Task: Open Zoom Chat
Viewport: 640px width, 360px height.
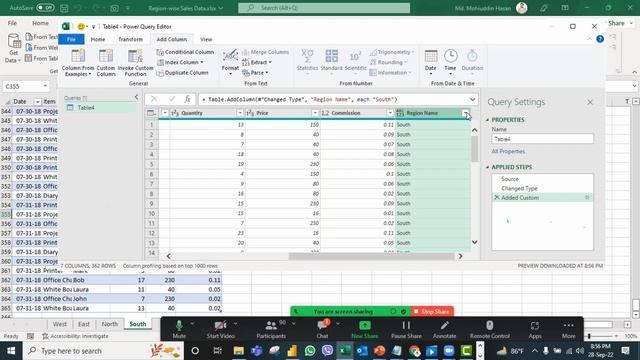Action: (322, 329)
